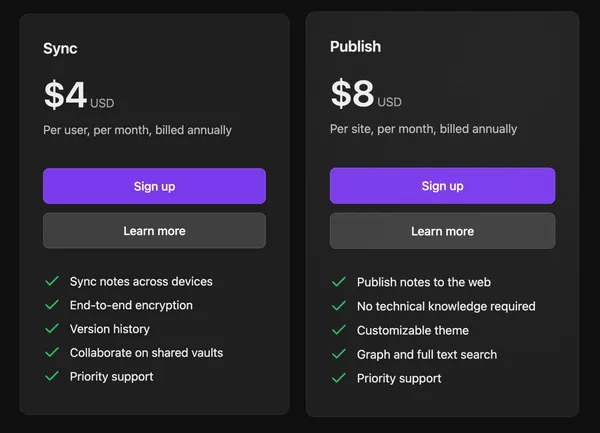Screen dimensions: 600x433
Task: Click checkmark next to End-to-end encryption
Action: point(52,305)
